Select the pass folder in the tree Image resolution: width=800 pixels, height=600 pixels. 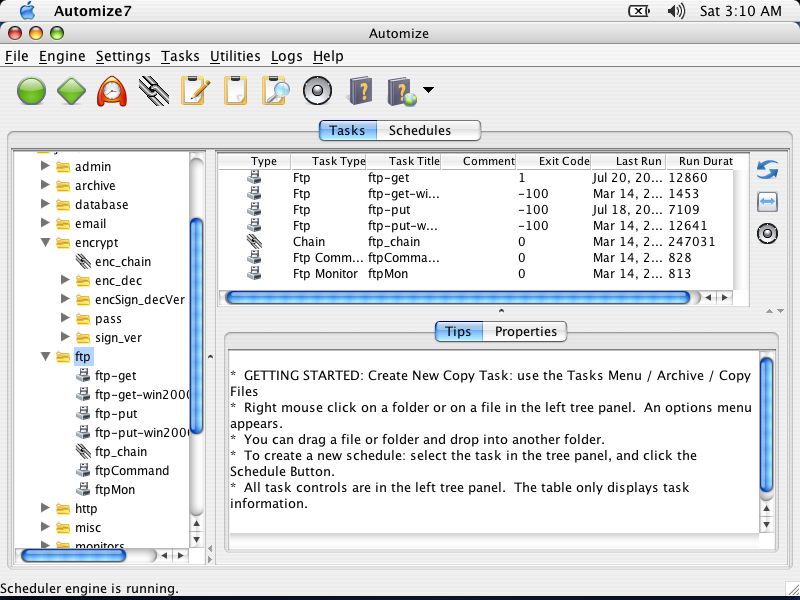(108, 319)
